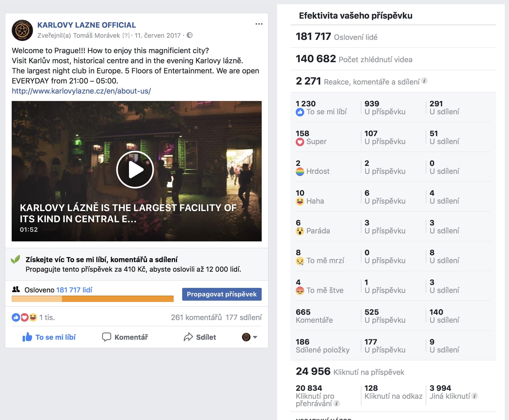Click the Sdílet share button

click(x=200, y=337)
